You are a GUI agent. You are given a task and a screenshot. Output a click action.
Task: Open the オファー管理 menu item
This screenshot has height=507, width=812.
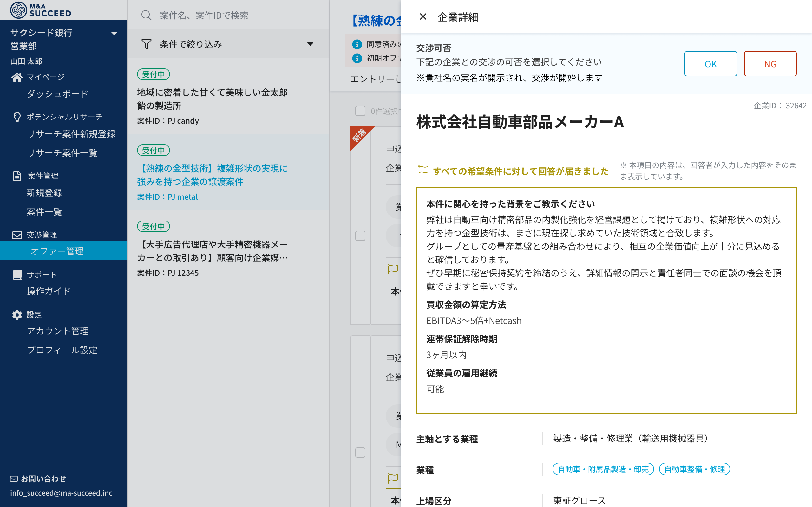click(x=57, y=251)
